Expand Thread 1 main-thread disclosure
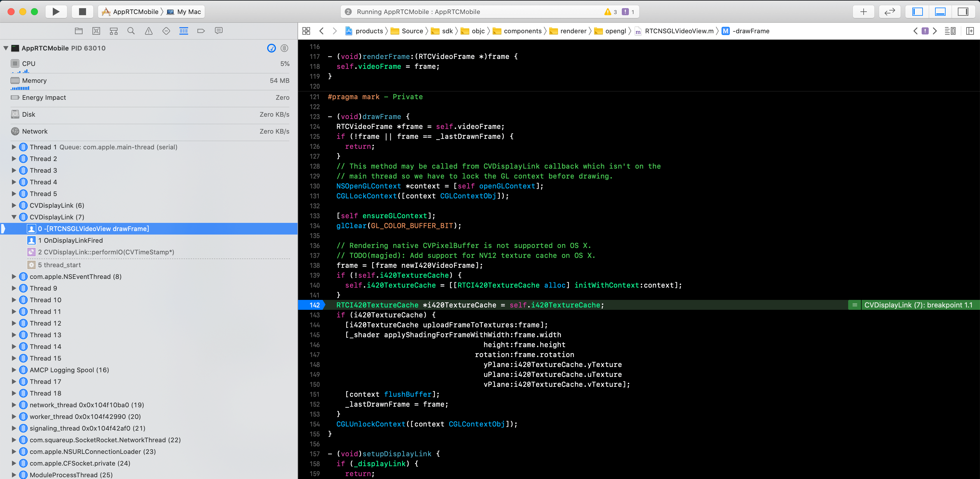 click(14, 147)
